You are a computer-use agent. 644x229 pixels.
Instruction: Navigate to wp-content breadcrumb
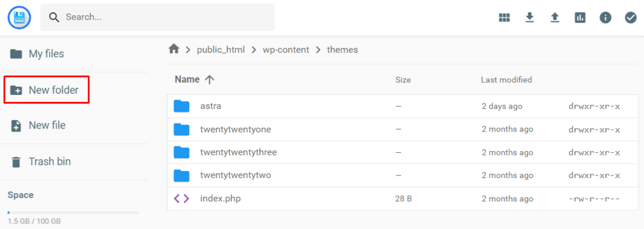[x=286, y=50]
